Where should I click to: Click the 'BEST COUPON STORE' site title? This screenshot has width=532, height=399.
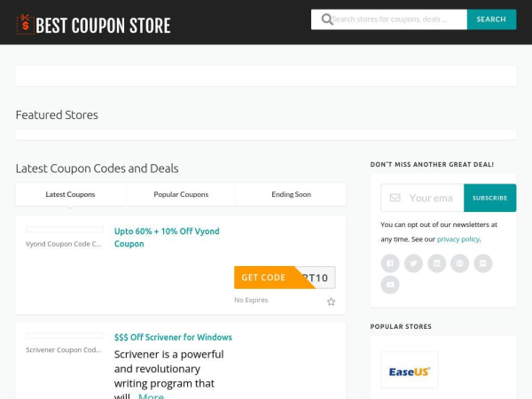pos(103,26)
